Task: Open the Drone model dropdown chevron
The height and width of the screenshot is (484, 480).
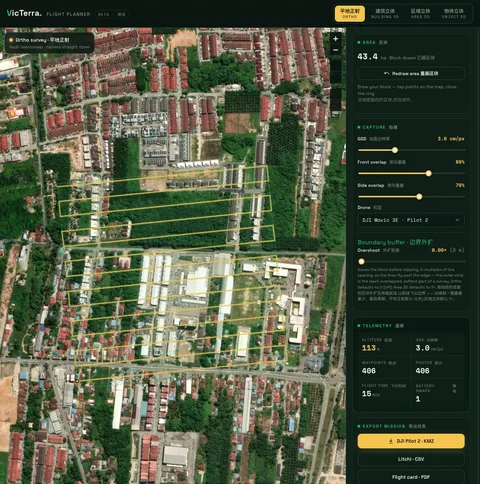Action: [x=457, y=220]
